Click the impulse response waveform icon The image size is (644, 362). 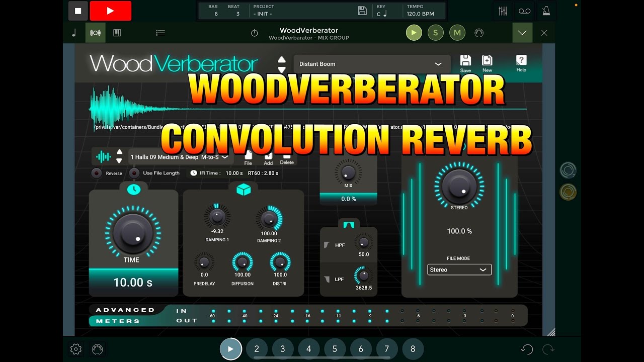(x=103, y=156)
